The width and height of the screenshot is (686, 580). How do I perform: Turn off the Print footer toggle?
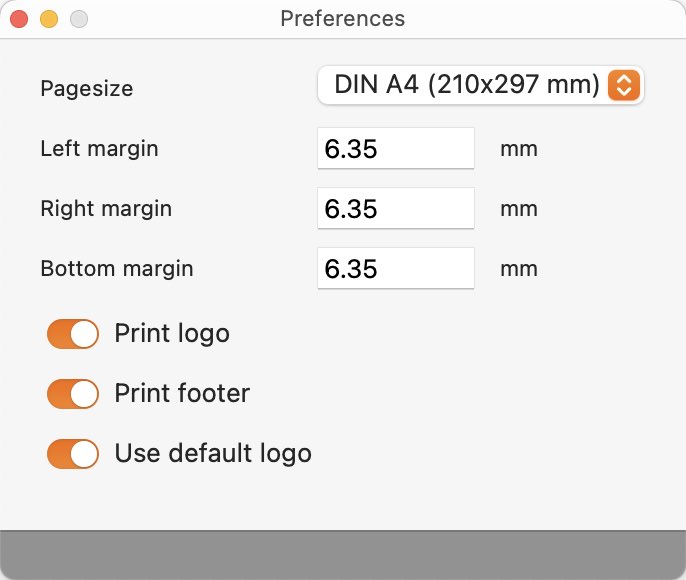coord(73,394)
